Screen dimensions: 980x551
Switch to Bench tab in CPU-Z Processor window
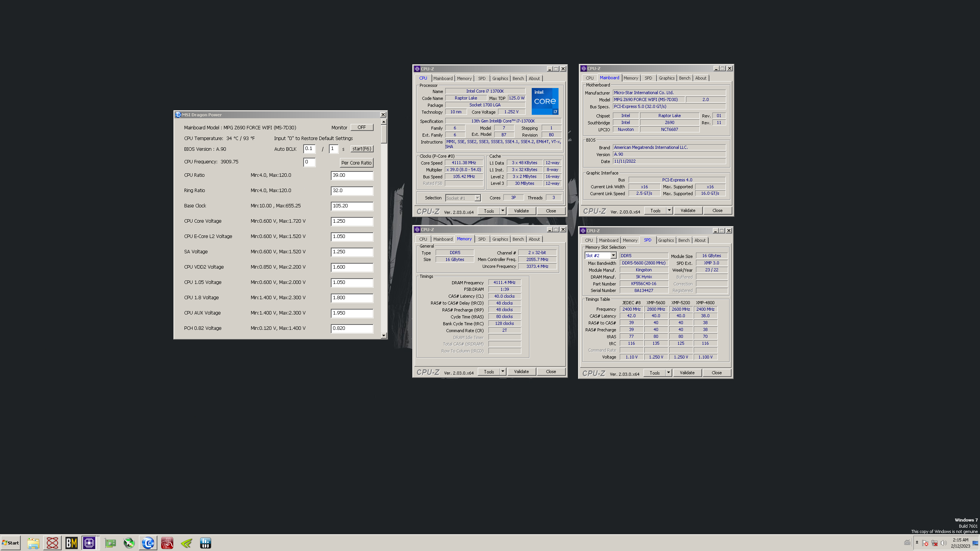(518, 78)
